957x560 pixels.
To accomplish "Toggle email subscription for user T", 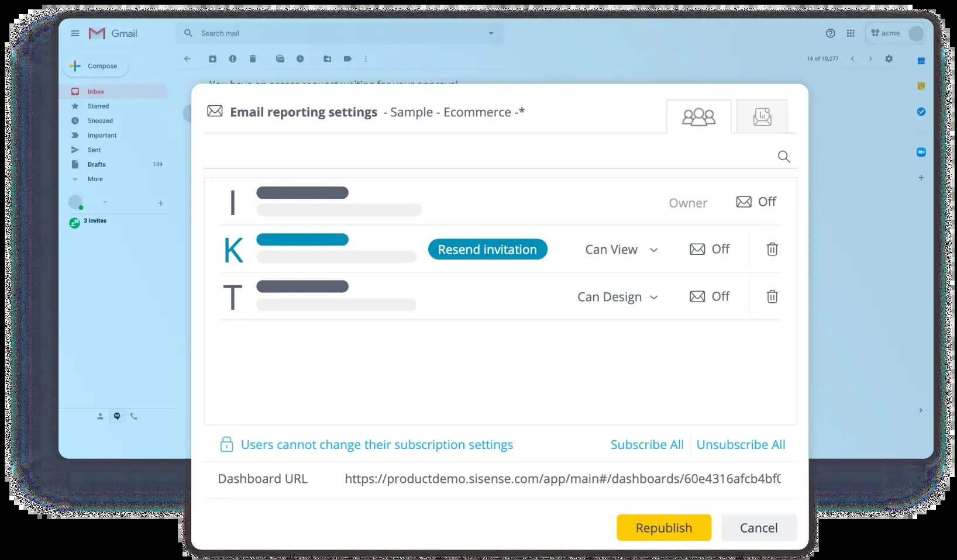I will point(710,297).
